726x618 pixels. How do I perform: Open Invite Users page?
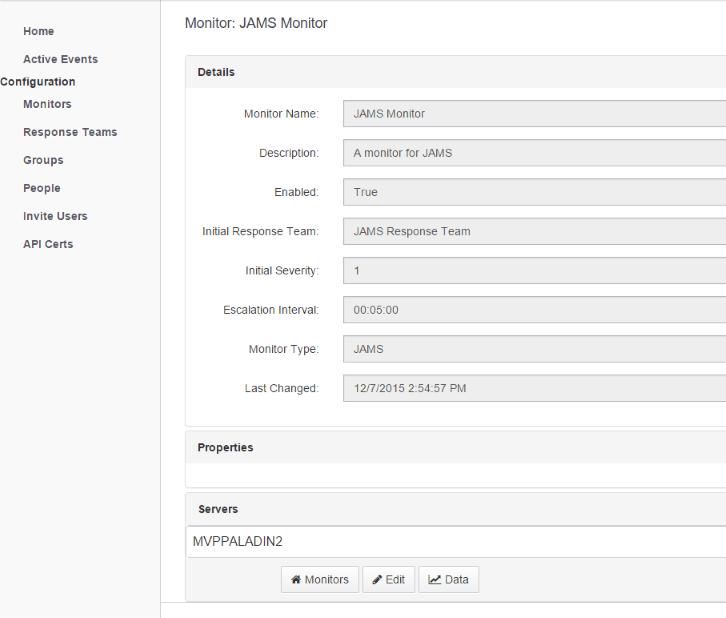coord(55,216)
